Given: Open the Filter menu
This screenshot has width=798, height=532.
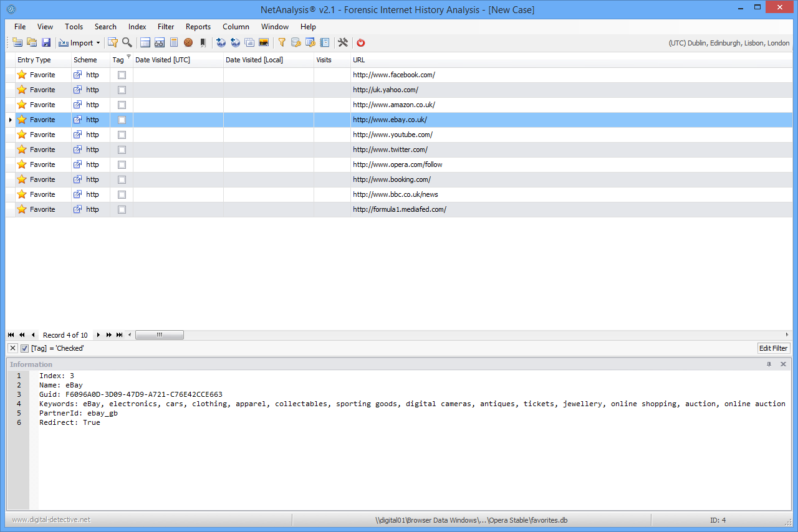Looking at the screenshot, I should (166, 27).
